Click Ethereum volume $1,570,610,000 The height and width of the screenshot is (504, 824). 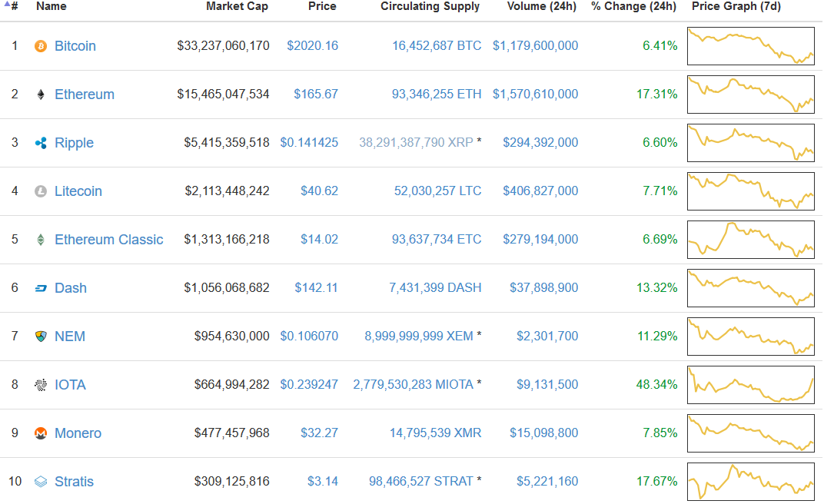click(x=536, y=94)
